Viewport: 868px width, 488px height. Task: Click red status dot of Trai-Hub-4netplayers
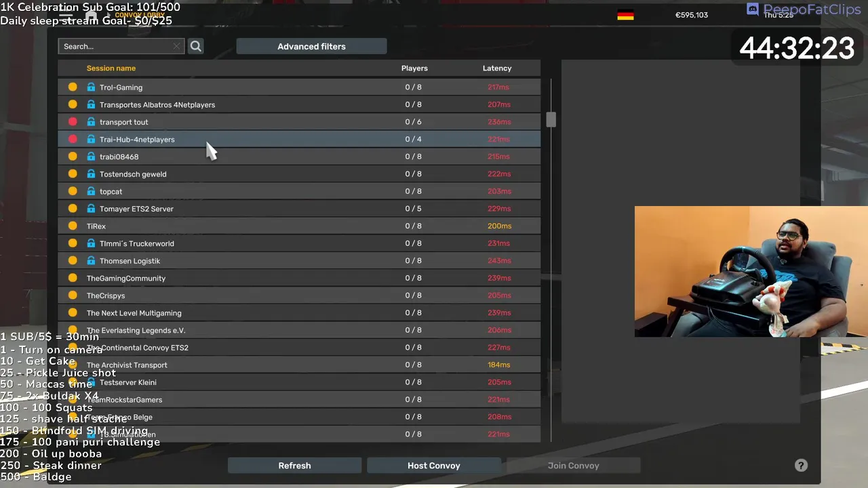(x=73, y=139)
